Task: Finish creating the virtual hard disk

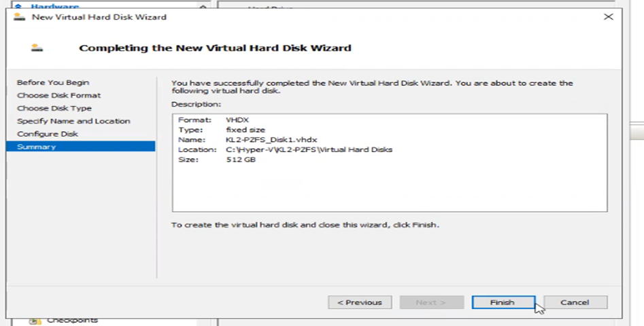Action: tap(503, 302)
